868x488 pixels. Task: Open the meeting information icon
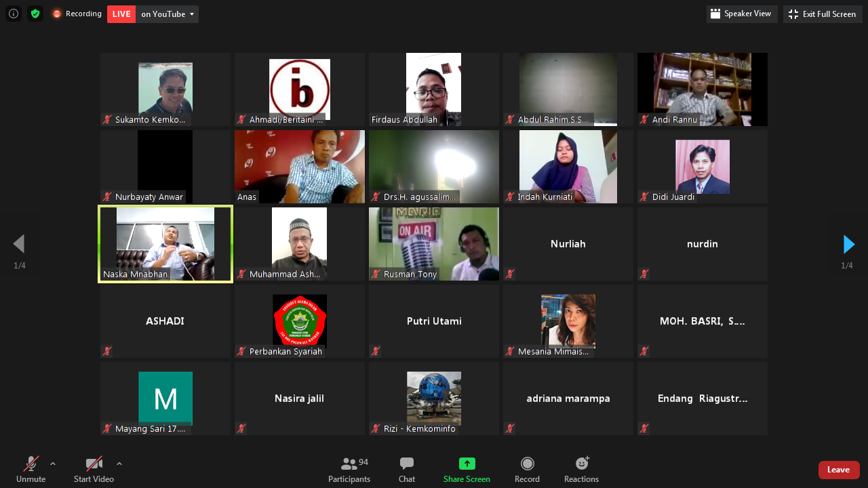pyautogui.click(x=14, y=14)
